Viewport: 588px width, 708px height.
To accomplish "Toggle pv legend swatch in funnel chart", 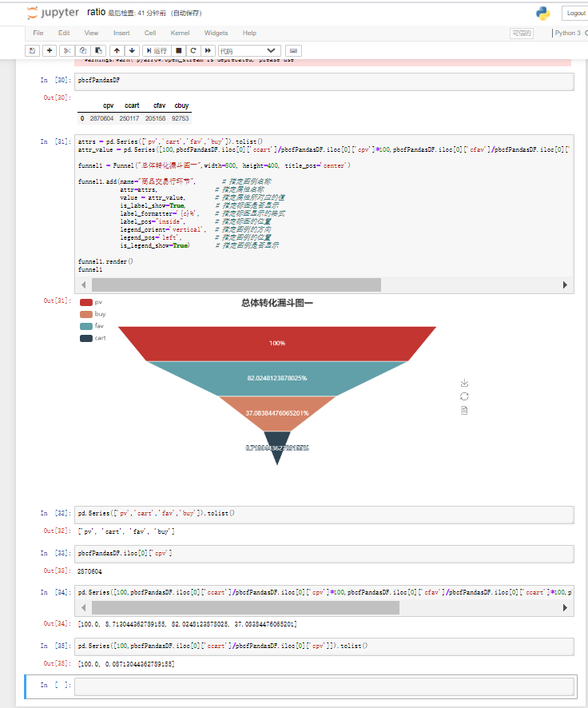I will 86,302.
